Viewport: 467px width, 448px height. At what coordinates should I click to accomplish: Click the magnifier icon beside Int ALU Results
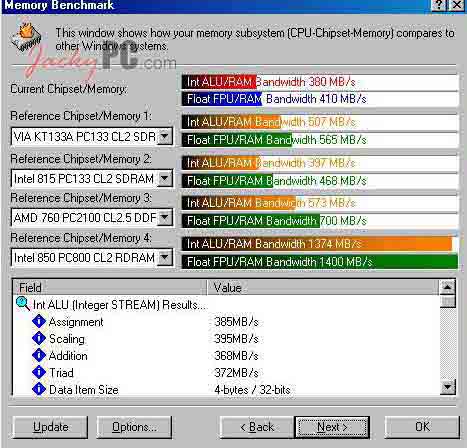[x=23, y=304]
